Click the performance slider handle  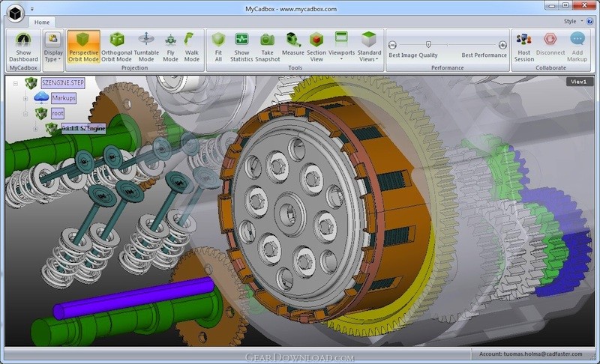(428, 45)
